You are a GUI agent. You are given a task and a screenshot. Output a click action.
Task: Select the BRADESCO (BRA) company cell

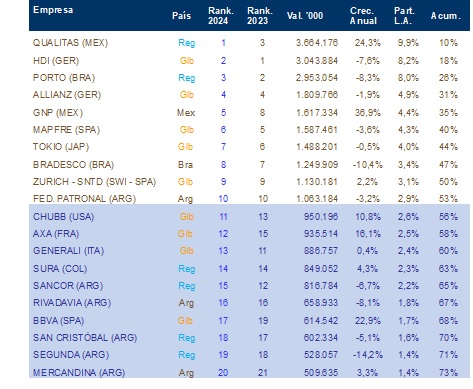(73, 165)
